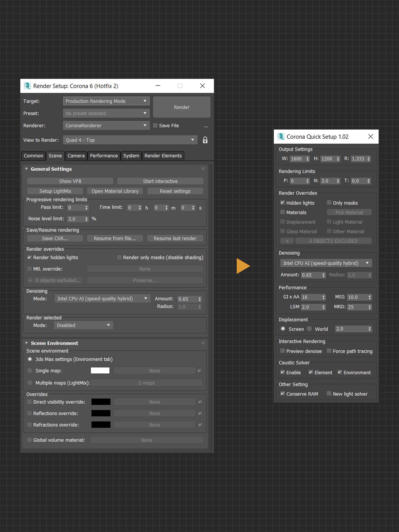
Task: Open the Target rendering mode dropdown
Action: [106, 101]
